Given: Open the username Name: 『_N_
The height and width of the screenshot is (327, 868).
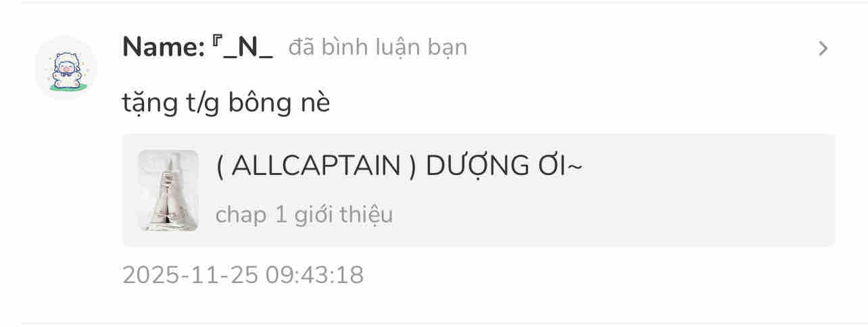Looking at the screenshot, I should pos(197,48).
